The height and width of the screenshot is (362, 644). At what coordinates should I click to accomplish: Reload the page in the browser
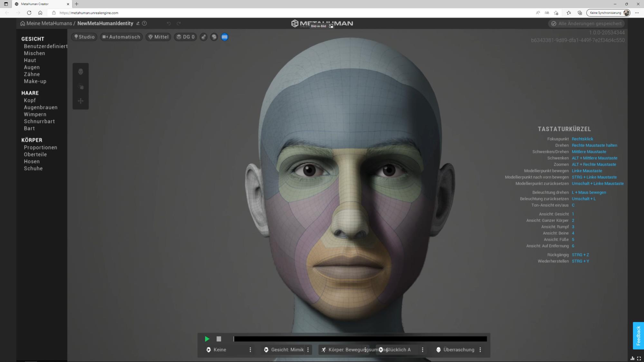(29, 13)
